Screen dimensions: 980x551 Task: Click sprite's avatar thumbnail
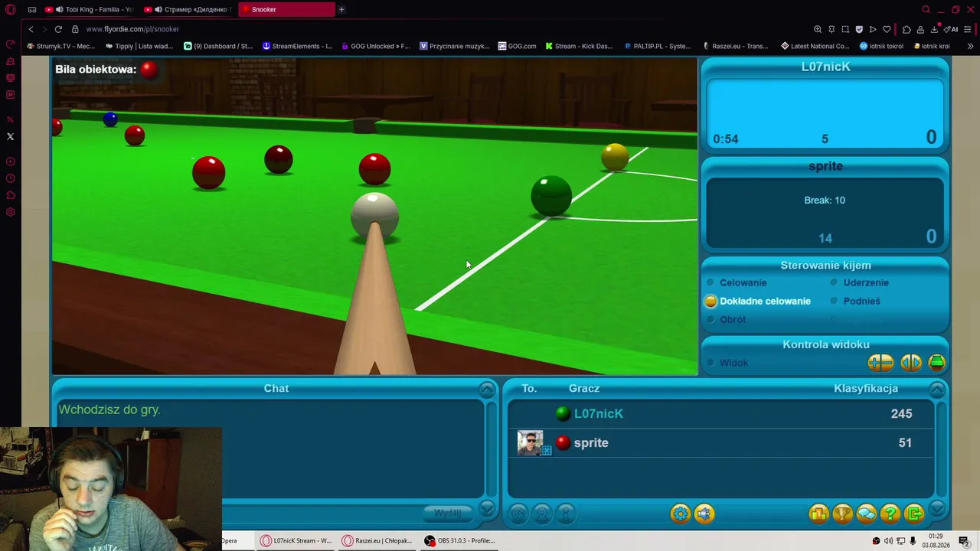click(x=530, y=442)
